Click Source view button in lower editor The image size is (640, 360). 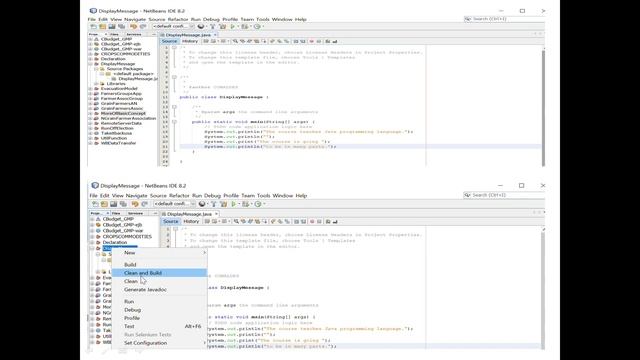pos(171,222)
